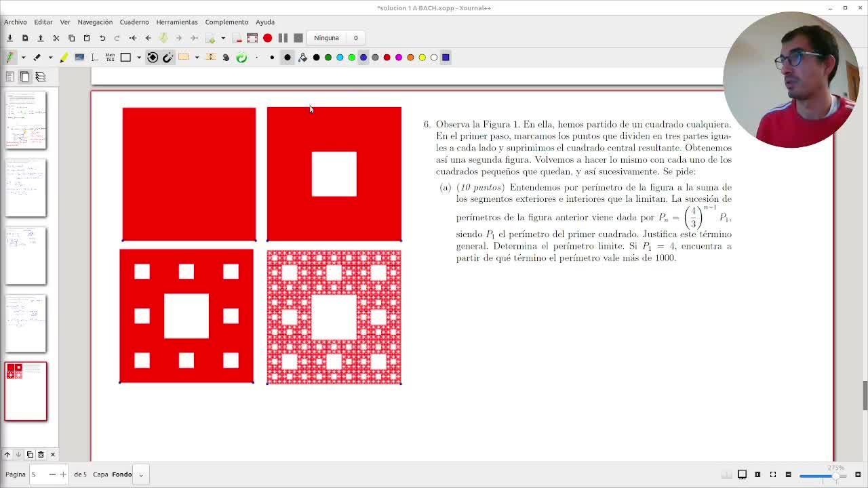Viewport: 868px width, 488px height.
Task: Decrease page number with minus stepper
Action: coord(52,474)
